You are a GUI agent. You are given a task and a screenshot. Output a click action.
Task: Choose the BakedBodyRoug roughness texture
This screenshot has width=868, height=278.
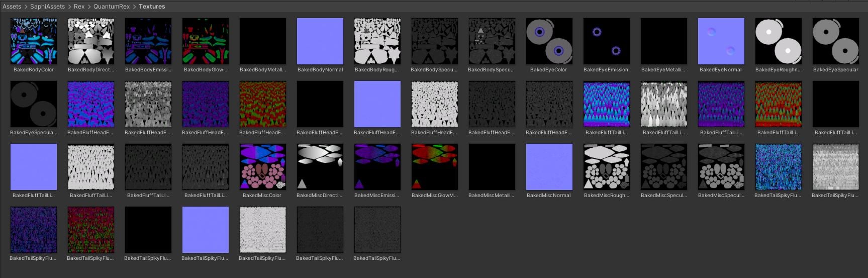coord(377,41)
